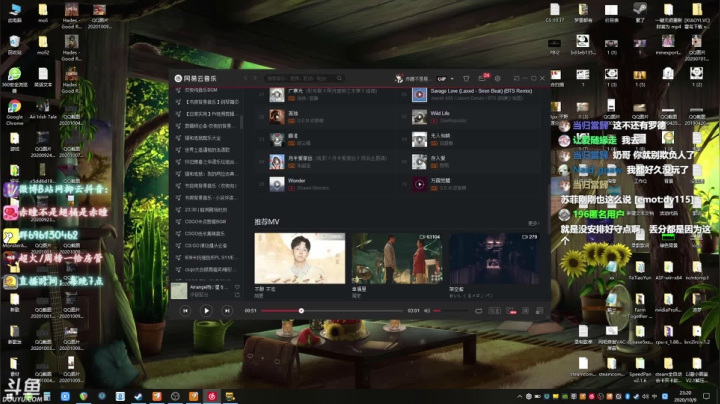Image resolution: width=720 pixels, height=404 pixels.
Task: Open the 360 browser desktop icon
Action: [x=14, y=80]
